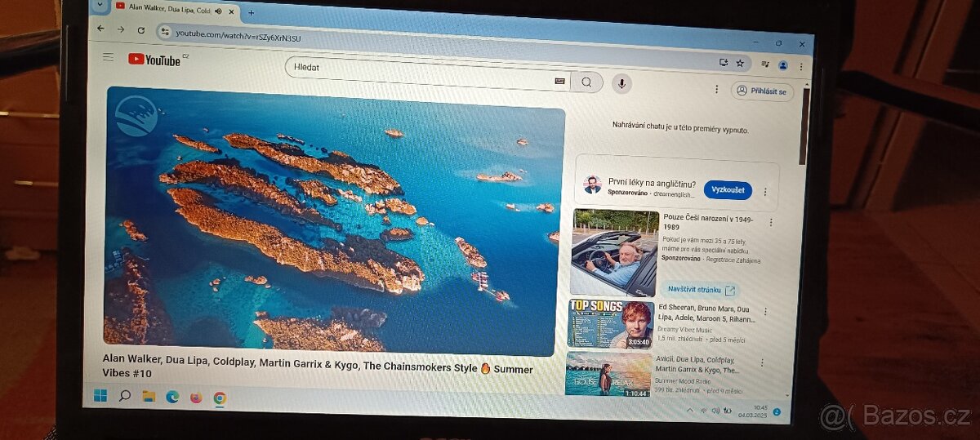Open the convertible car ad thumbnail
The image size is (980, 440).
[614, 252]
